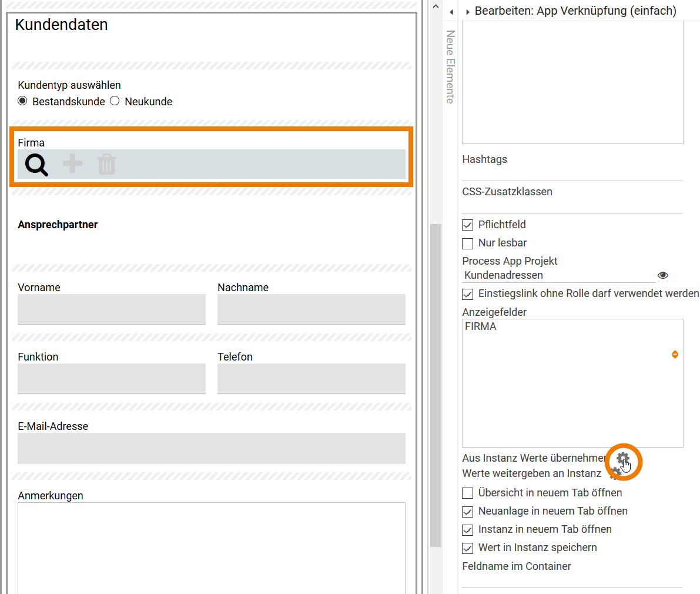Click the orange remove icon in Anzeigefelder
Viewport: 700px width, 594px height.
pos(675,354)
